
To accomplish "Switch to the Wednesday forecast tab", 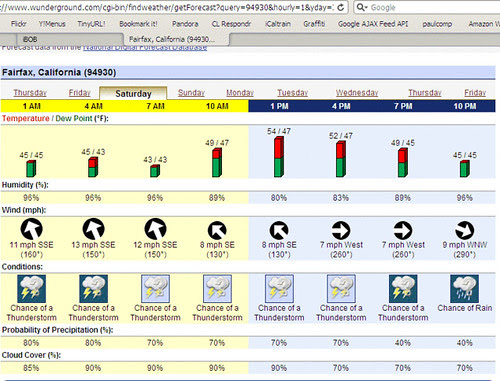I will click(357, 93).
